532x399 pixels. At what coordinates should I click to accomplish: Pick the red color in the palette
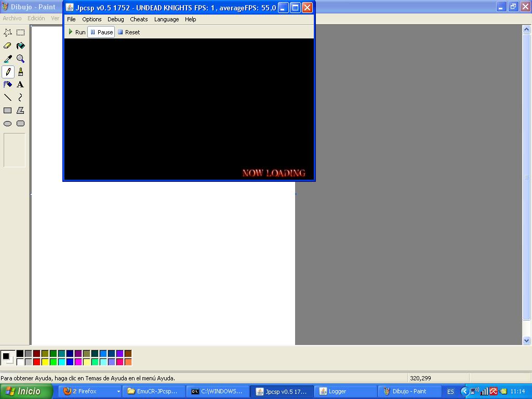pyautogui.click(x=36, y=362)
